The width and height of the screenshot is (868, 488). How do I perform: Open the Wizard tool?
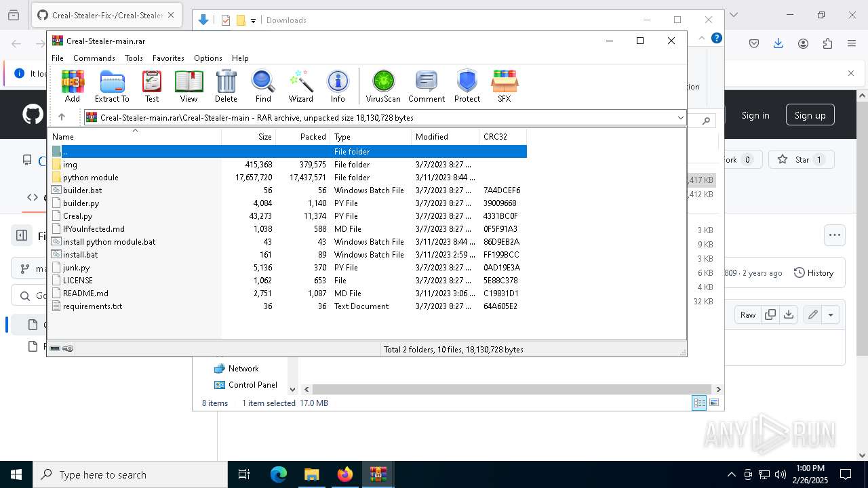[x=300, y=86]
